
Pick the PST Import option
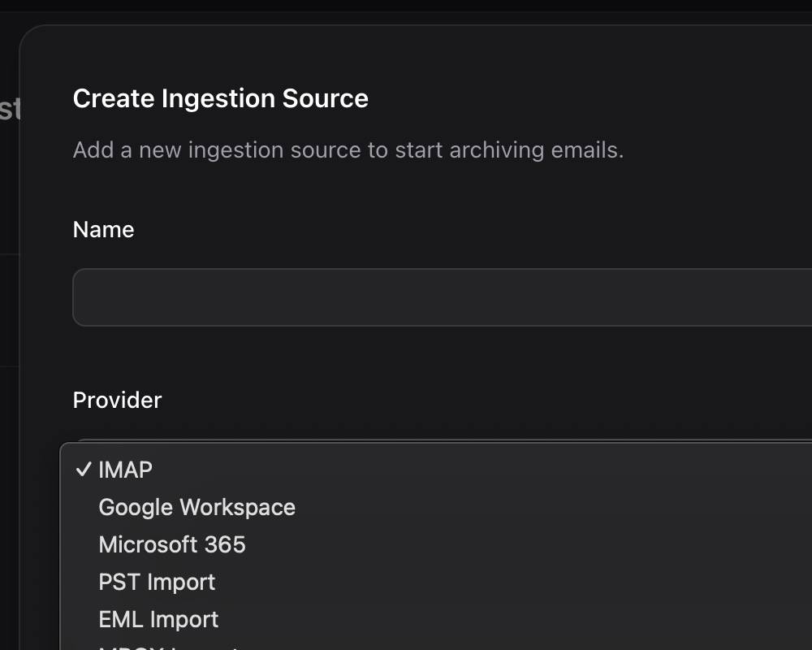click(x=157, y=582)
